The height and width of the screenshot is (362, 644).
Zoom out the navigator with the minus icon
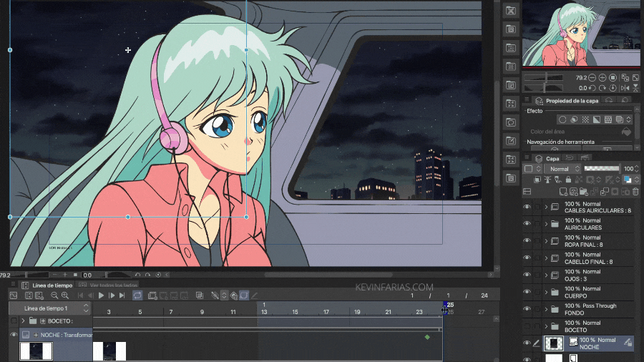click(592, 77)
